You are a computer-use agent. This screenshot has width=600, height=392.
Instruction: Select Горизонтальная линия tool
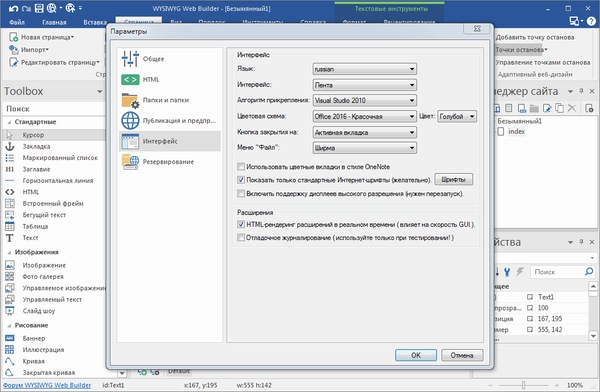coord(54,181)
